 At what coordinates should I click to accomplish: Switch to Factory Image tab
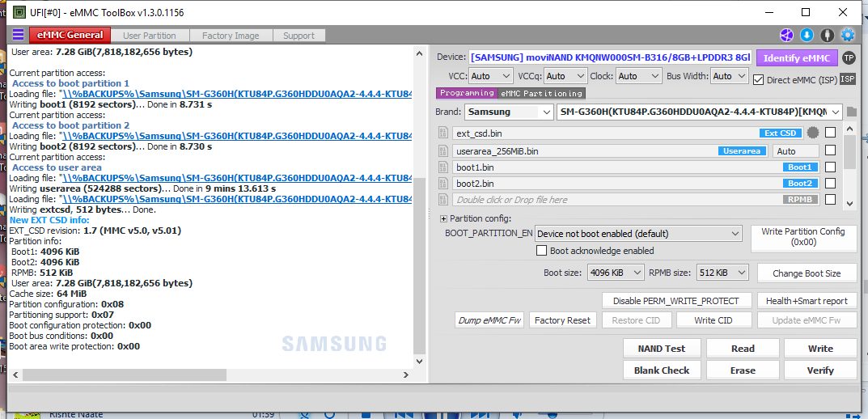(x=231, y=36)
